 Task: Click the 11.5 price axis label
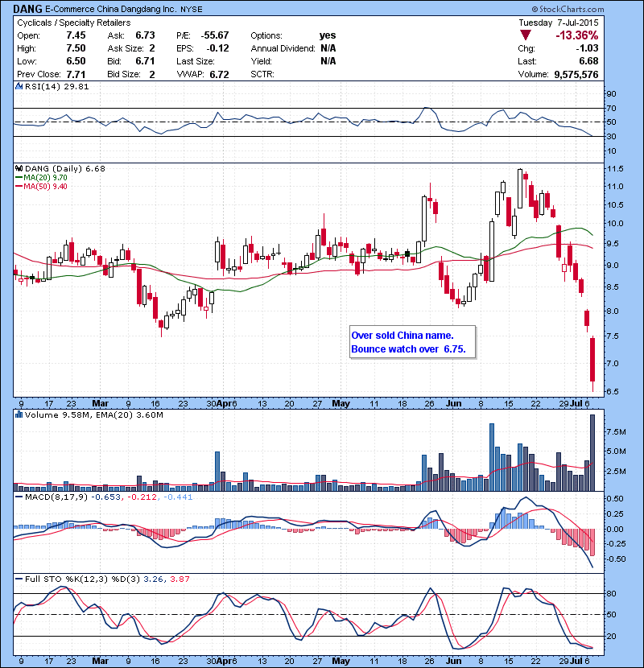615,169
